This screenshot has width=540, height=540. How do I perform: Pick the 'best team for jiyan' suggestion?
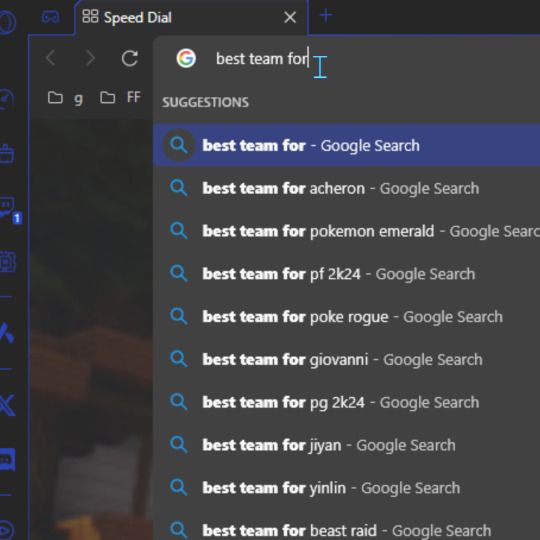tap(346, 445)
